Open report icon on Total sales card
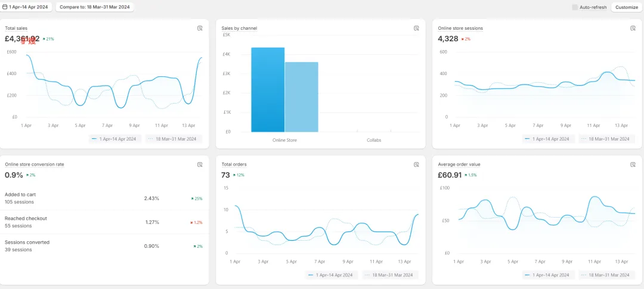Image resolution: width=644 pixels, height=289 pixels. tap(200, 28)
